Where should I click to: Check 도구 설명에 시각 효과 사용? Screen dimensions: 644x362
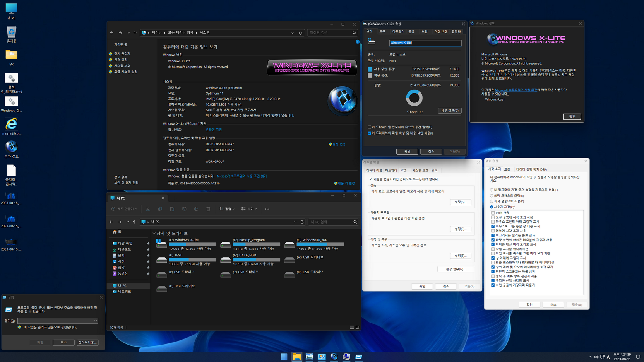click(x=493, y=217)
